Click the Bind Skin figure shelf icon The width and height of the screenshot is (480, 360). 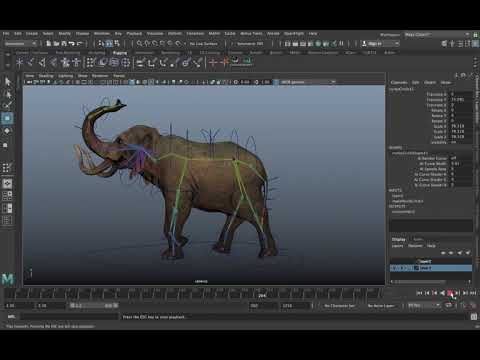coord(65,62)
